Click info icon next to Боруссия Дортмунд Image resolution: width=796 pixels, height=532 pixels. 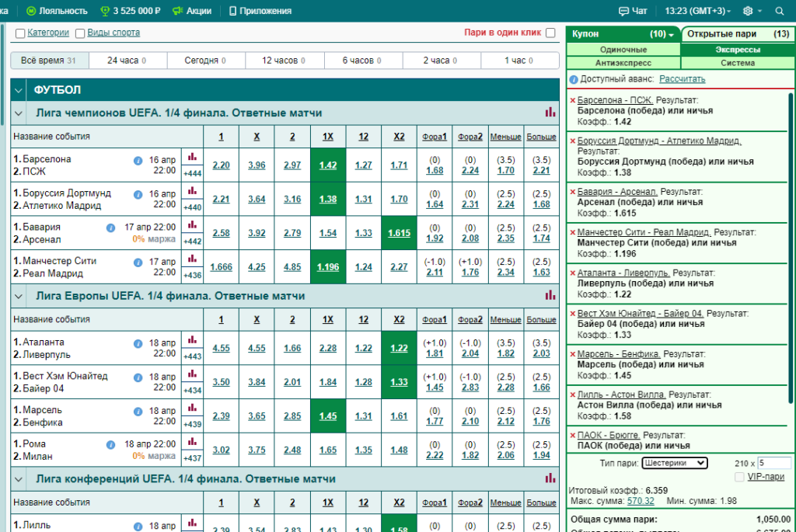pyautogui.click(x=138, y=195)
